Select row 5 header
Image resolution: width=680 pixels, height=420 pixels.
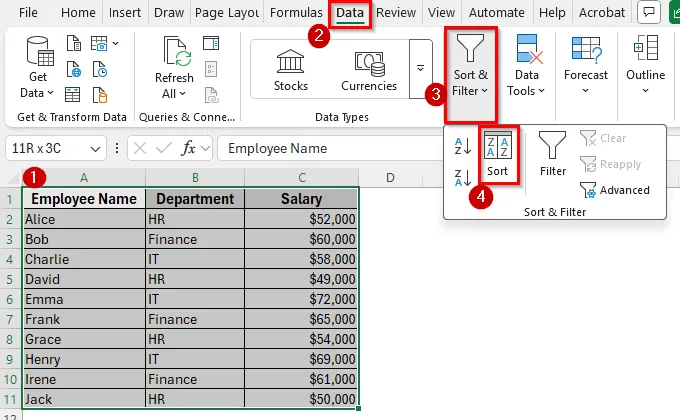[x=10, y=279]
